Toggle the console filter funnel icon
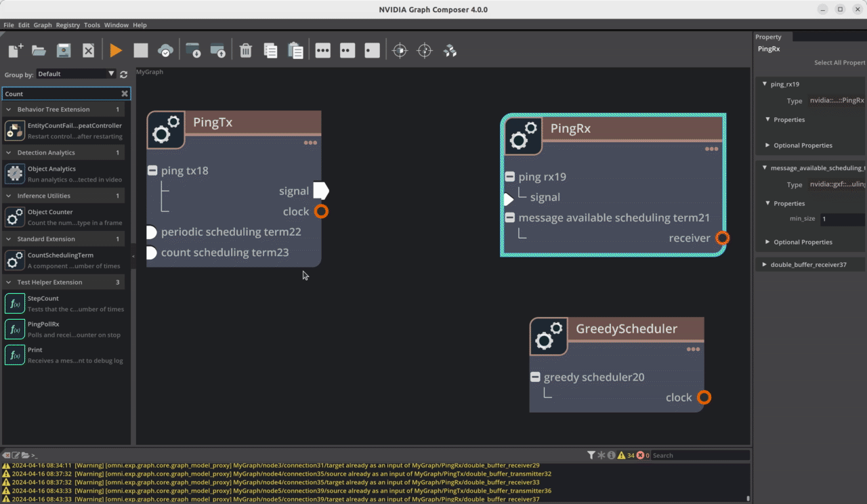This screenshot has height=504, width=867. [x=591, y=455]
